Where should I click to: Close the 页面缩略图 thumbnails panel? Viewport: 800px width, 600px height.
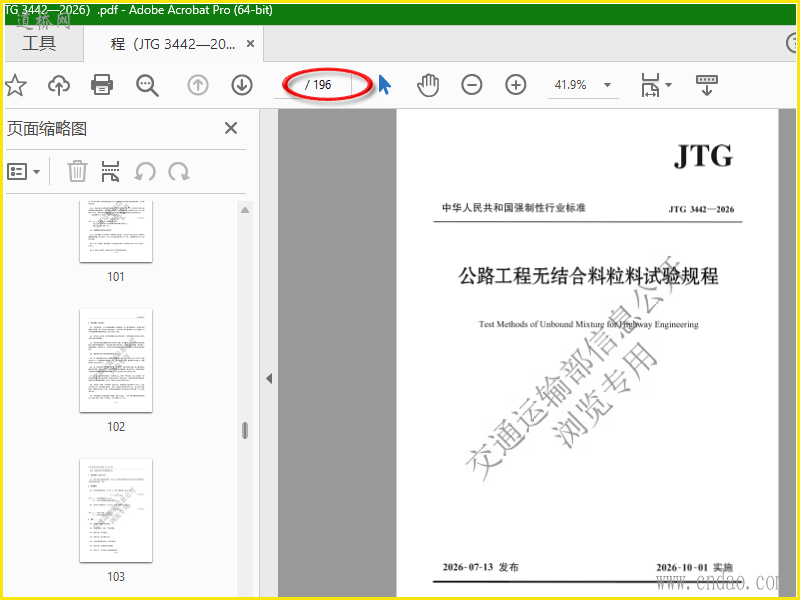pos(231,128)
